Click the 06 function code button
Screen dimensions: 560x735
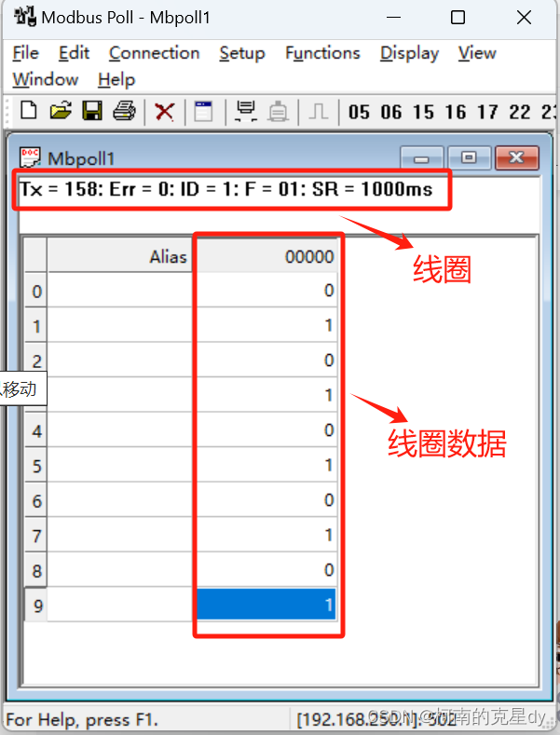pyautogui.click(x=391, y=112)
